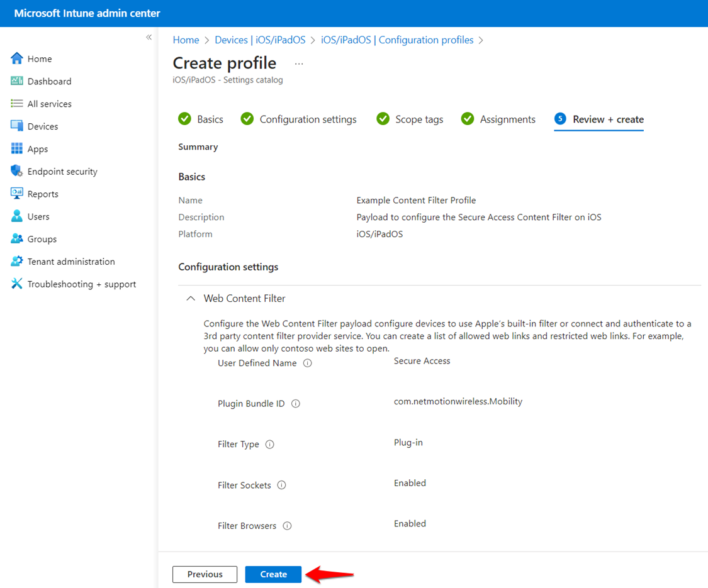Screen dimensions: 708x588
Task: Click the Devices monitor icon
Action: [17, 126]
